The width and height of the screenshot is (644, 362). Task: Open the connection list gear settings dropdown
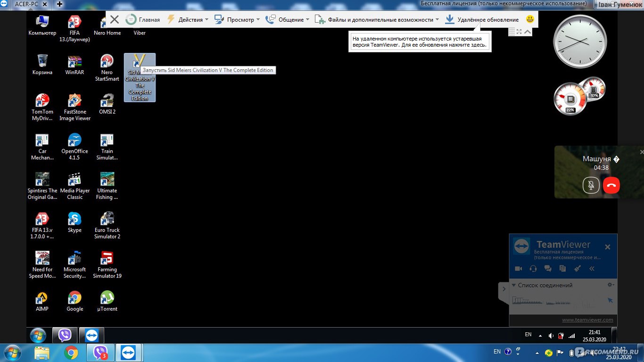coord(611,285)
